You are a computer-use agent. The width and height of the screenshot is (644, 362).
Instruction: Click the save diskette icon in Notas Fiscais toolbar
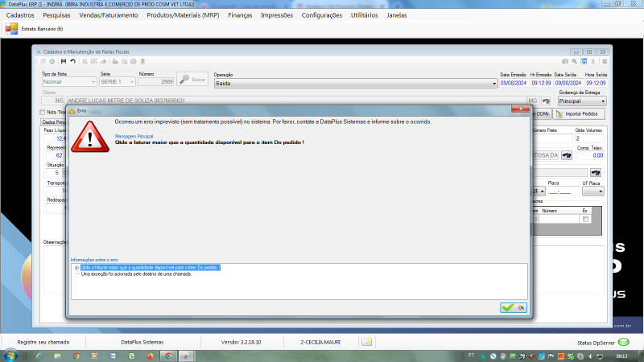64,62
